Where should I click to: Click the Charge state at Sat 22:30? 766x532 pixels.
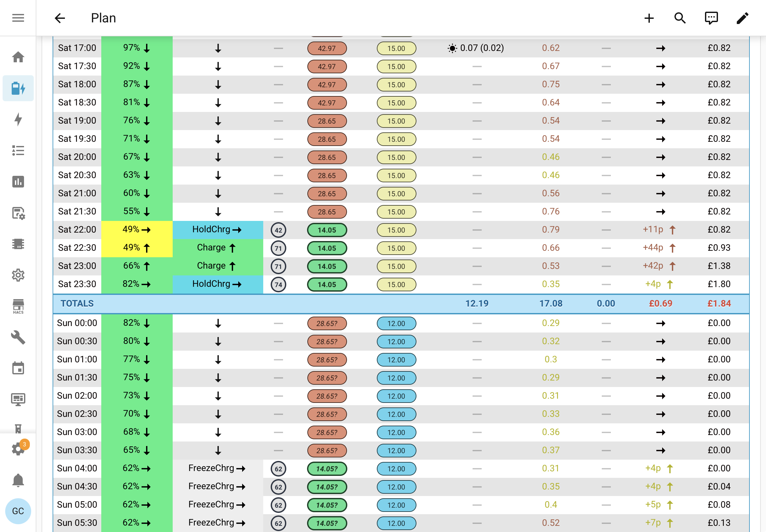click(x=218, y=248)
